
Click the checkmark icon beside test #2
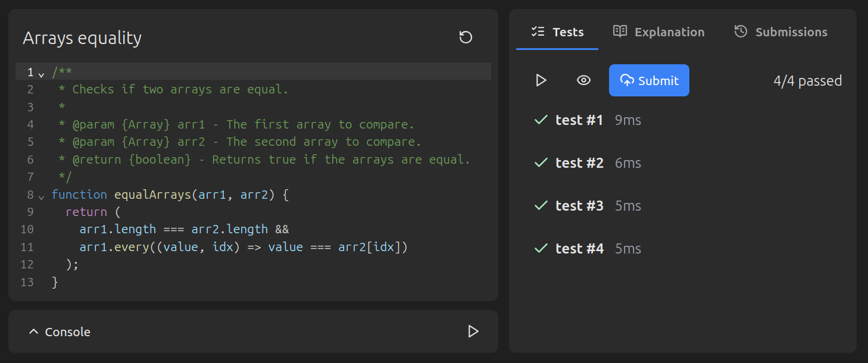541,162
